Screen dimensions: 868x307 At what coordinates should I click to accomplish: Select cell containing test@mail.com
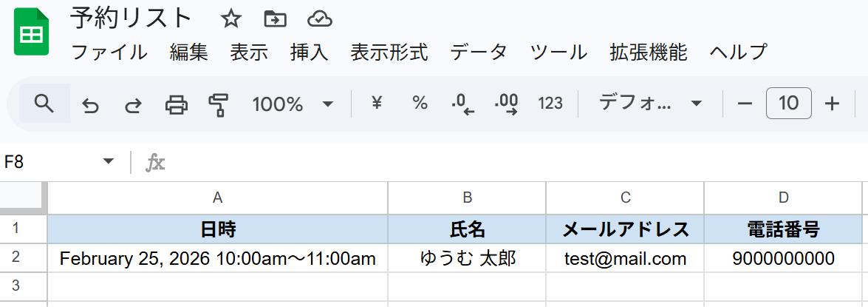pyautogui.click(x=625, y=259)
